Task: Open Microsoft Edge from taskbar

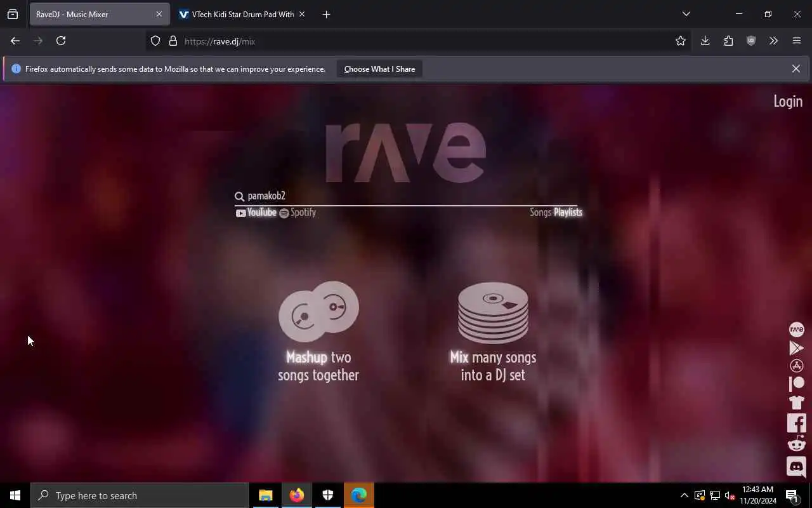Action: coord(358,495)
